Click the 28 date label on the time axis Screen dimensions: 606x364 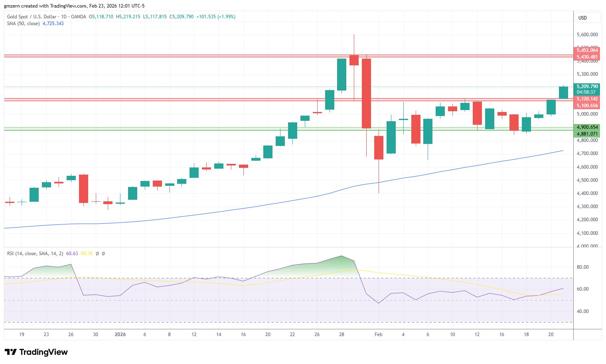click(x=342, y=334)
